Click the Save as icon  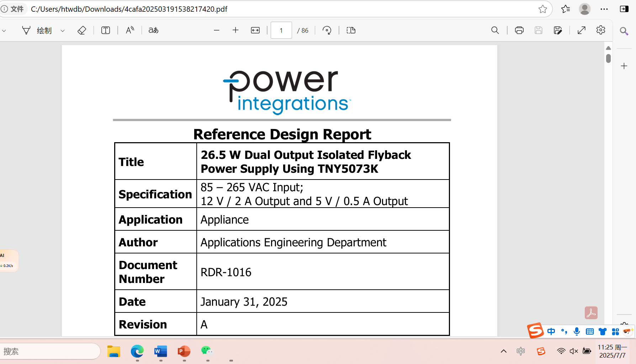[558, 30]
